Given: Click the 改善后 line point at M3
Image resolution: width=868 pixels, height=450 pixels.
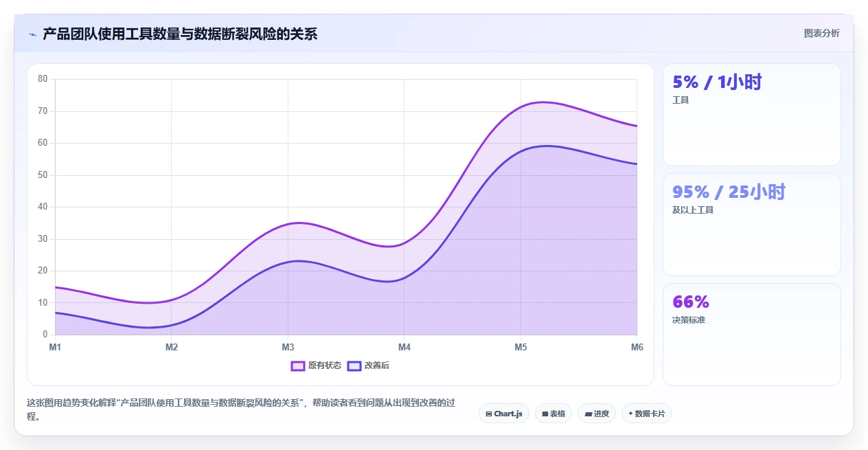Looking at the screenshot, I should 288,262.
